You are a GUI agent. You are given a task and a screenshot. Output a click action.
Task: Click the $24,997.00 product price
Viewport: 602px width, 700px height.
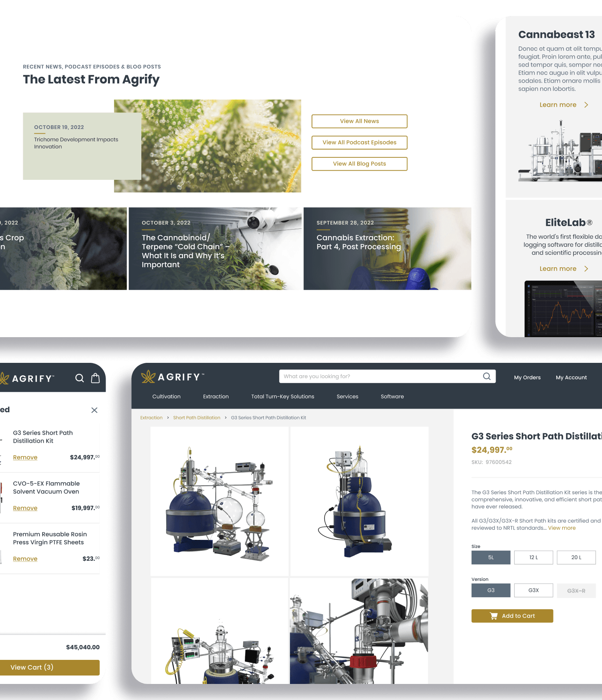492,450
